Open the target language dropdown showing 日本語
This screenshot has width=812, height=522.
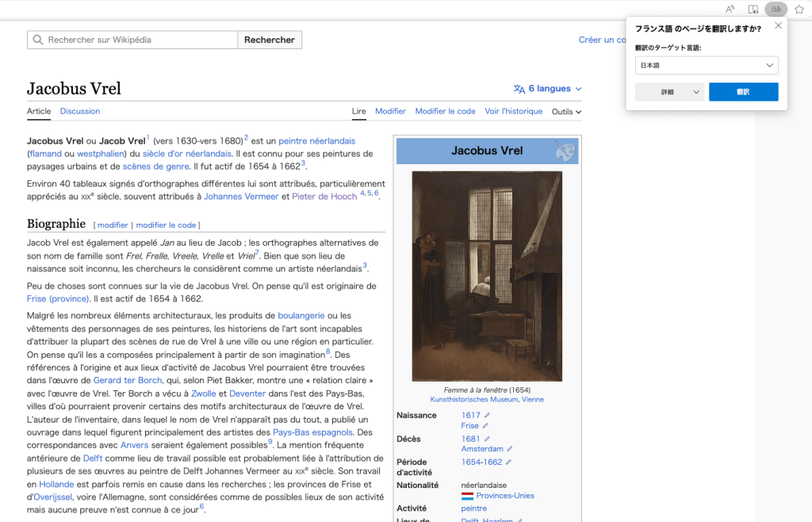[x=707, y=66]
